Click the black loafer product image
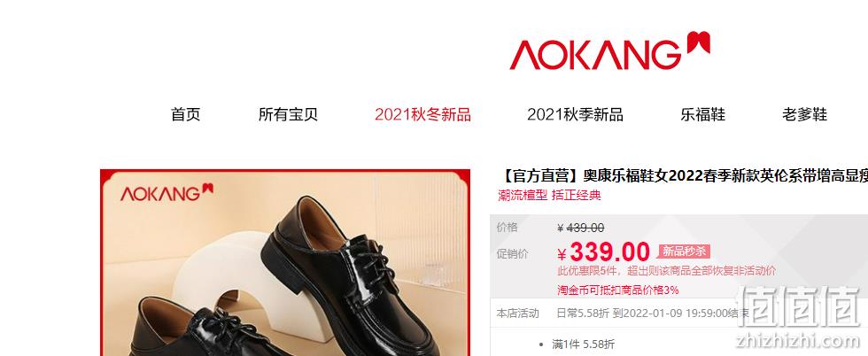The width and height of the screenshot is (868, 356). 285,263
